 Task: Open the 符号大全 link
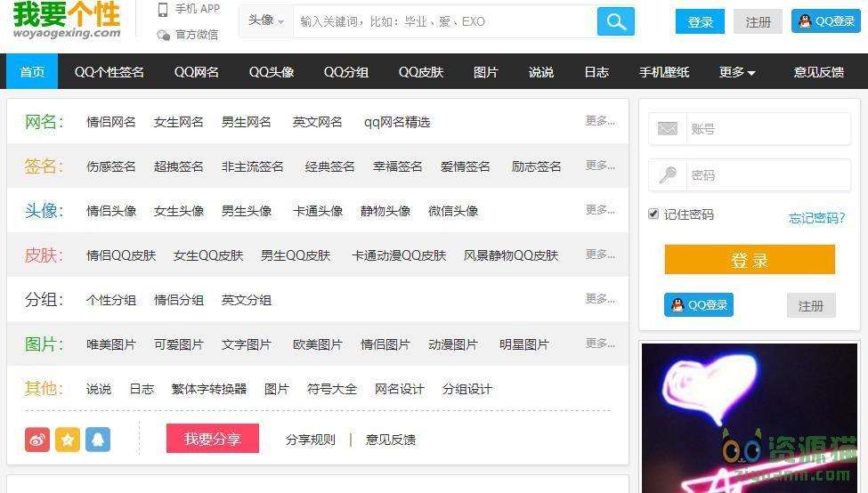click(331, 388)
